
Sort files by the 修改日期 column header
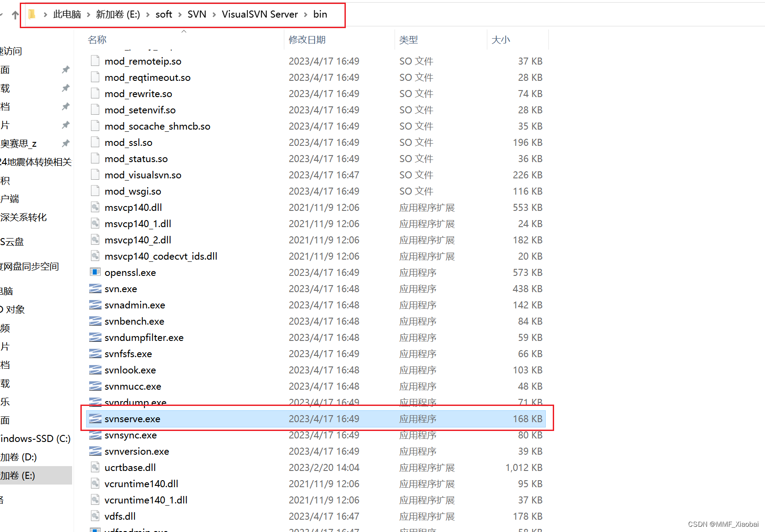(307, 40)
